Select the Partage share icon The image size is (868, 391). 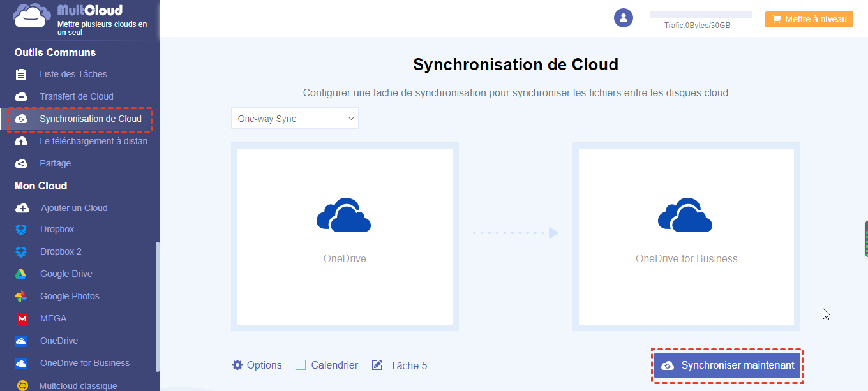click(x=21, y=164)
